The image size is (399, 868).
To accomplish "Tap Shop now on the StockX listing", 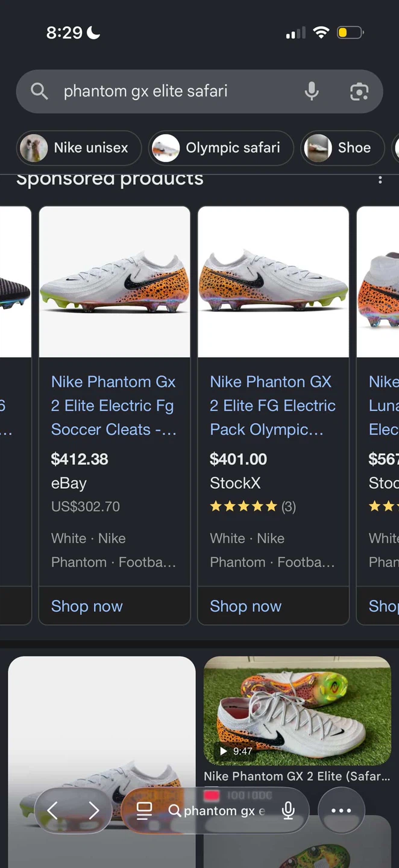I will [245, 606].
